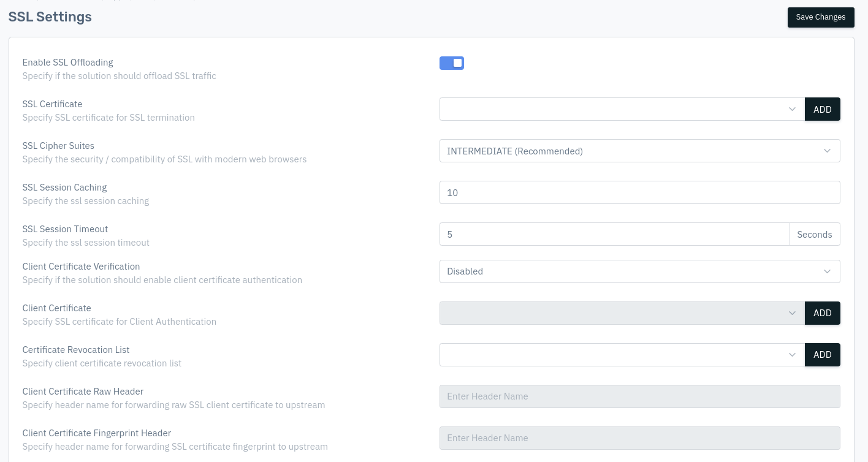Viewport: 868px width, 462px height.
Task: Open the SSL Certificate dropdown
Action: pyautogui.click(x=622, y=109)
